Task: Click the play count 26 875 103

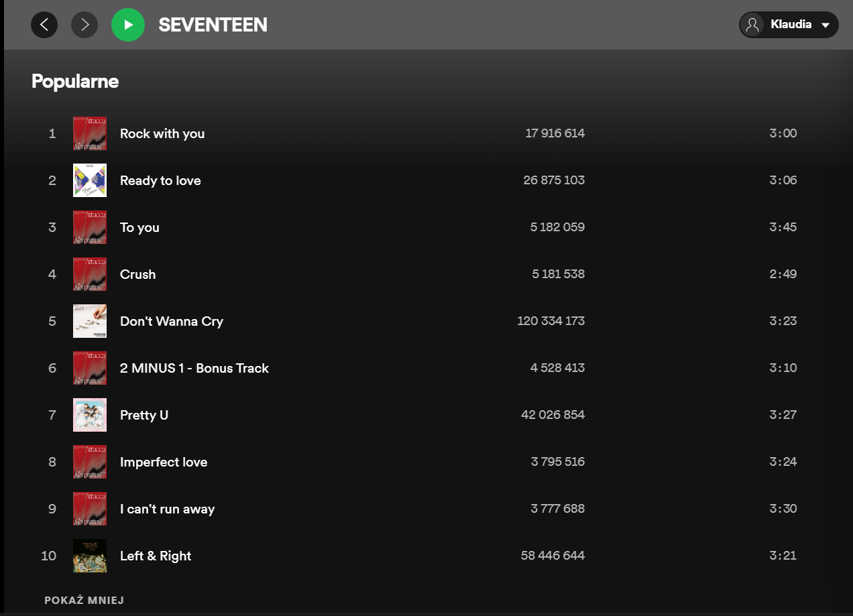Action: (x=554, y=180)
